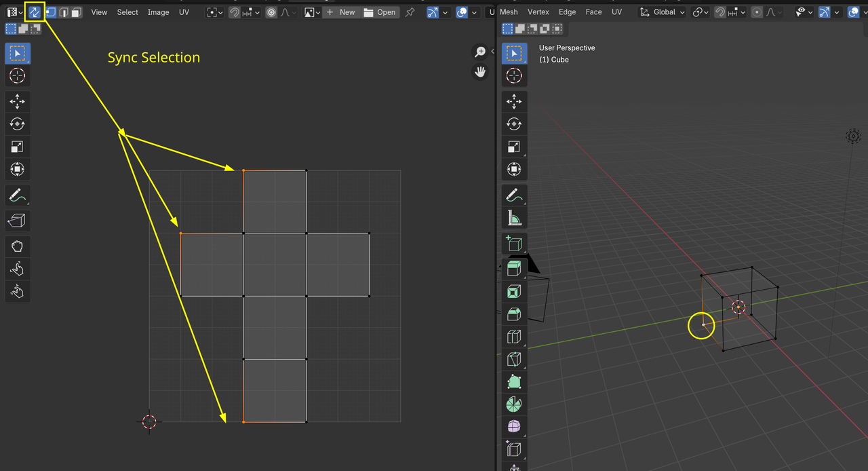Open object visibility dropdown with eye icon
868x471 pixels.
coord(804,12)
